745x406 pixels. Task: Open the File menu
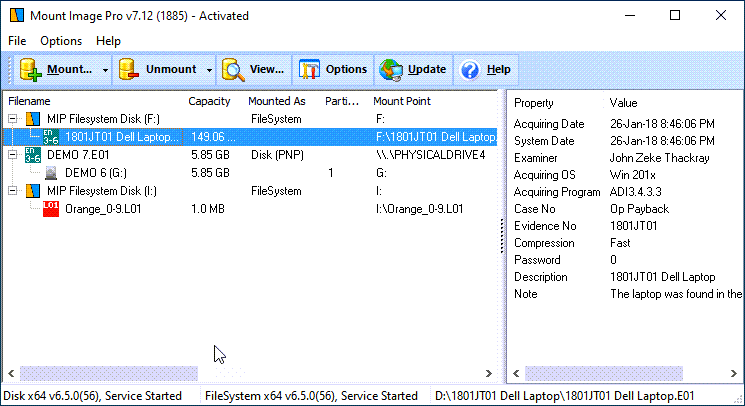click(17, 41)
